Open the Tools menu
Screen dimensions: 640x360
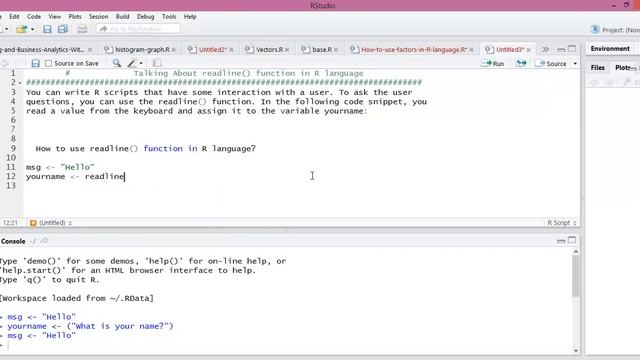pyautogui.click(x=169, y=16)
